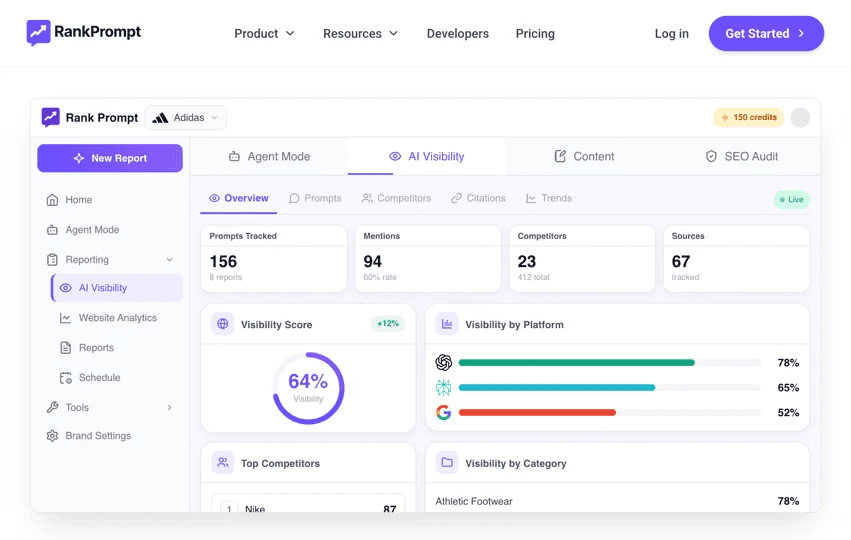Open the Developers page
The image size is (851, 540).
pos(458,34)
